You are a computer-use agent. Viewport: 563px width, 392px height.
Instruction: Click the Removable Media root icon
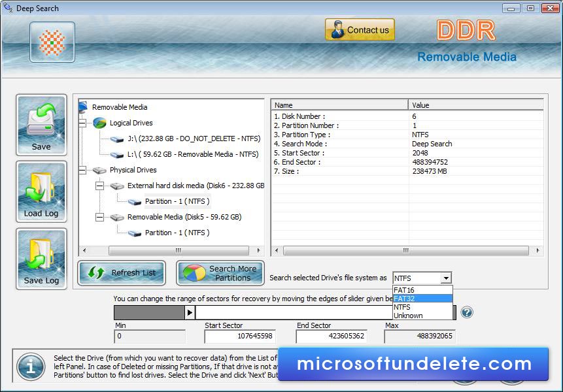(83, 106)
